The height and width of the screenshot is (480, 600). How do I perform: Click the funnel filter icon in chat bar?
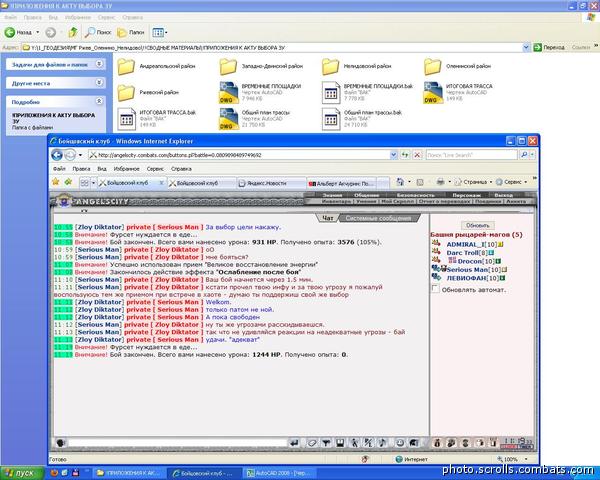[x=326, y=443]
